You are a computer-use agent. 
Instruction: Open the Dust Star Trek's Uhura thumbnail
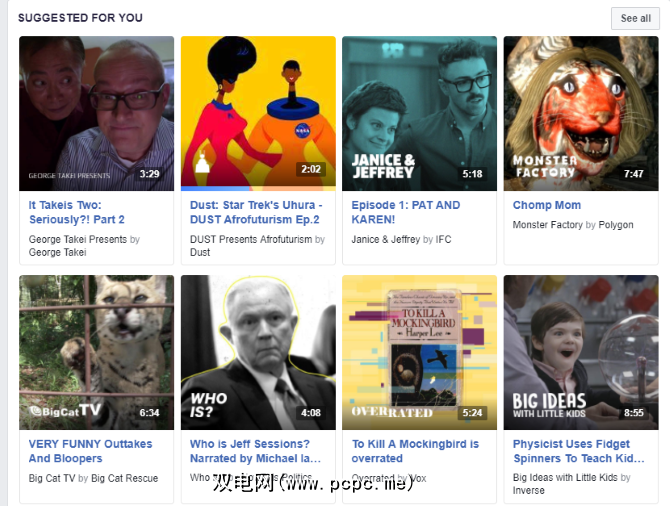pyautogui.click(x=258, y=113)
